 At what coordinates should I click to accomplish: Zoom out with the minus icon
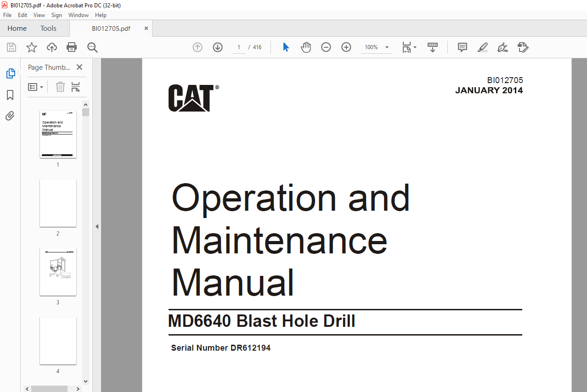click(x=326, y=47)
